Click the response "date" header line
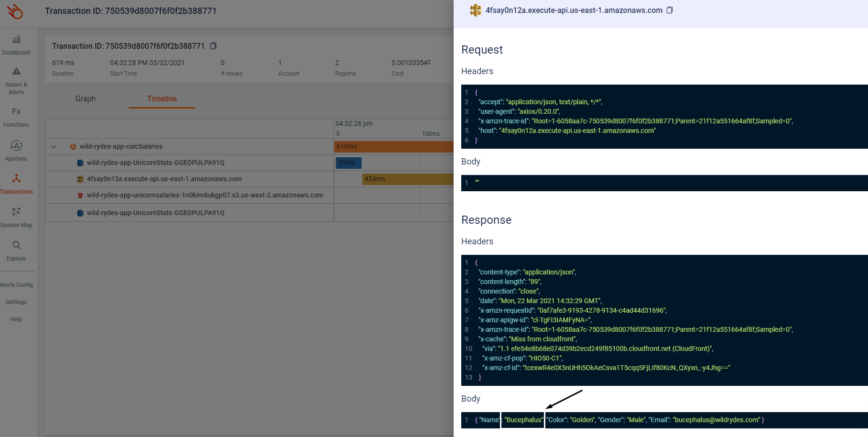The height and width of the screenshot is (437, 868). [x=540, y=301]
